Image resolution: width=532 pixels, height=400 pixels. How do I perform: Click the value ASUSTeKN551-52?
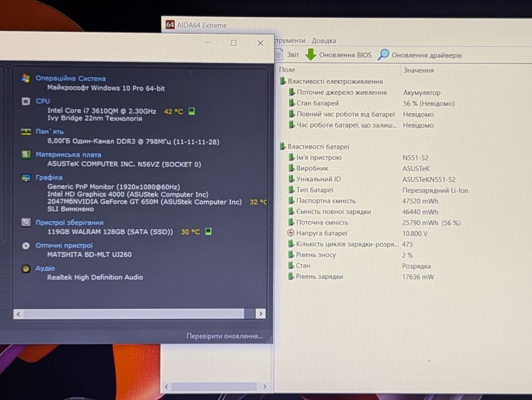tap(429, 180)
